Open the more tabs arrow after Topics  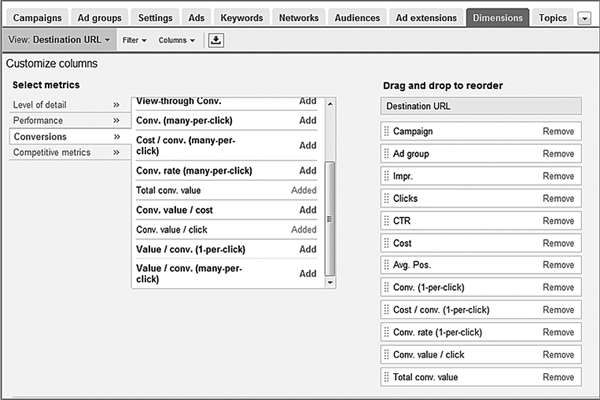coord(584,18)
